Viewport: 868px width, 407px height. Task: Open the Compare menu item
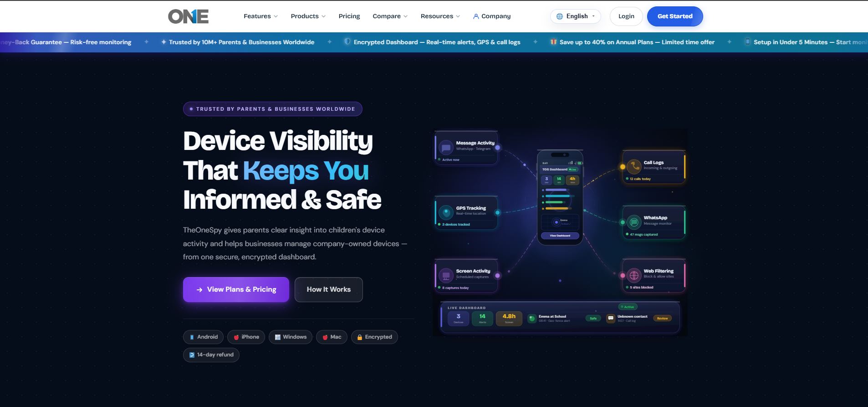click(390, 16)
